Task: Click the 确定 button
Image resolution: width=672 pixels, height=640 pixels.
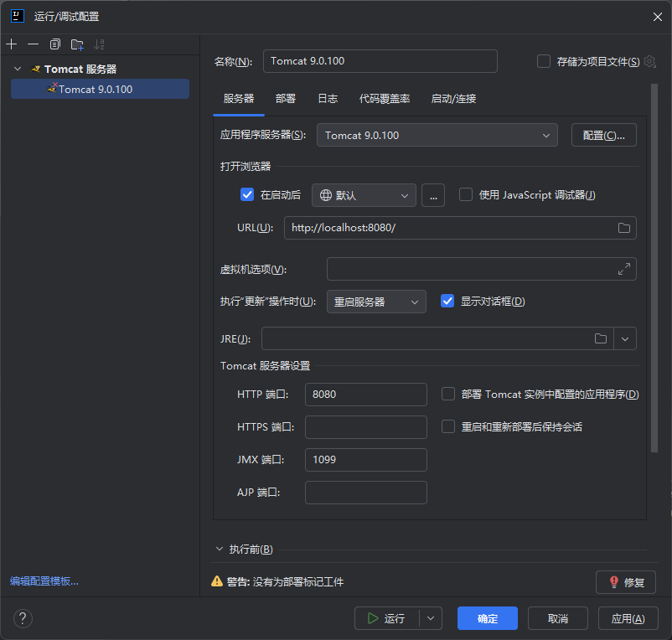Action: 488,618
